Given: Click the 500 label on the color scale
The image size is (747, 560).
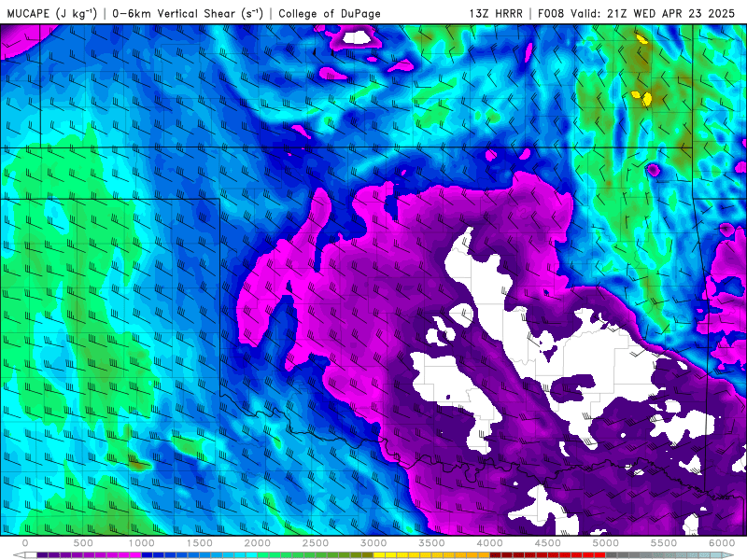Looking at the screenshot, I should click(83, 543).
